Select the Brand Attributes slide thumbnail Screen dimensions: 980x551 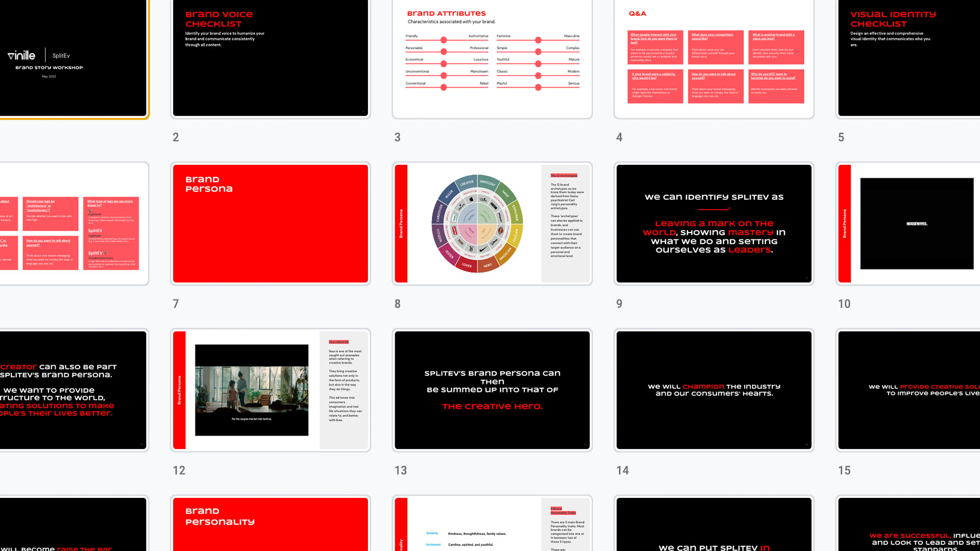tap(492, 58)
